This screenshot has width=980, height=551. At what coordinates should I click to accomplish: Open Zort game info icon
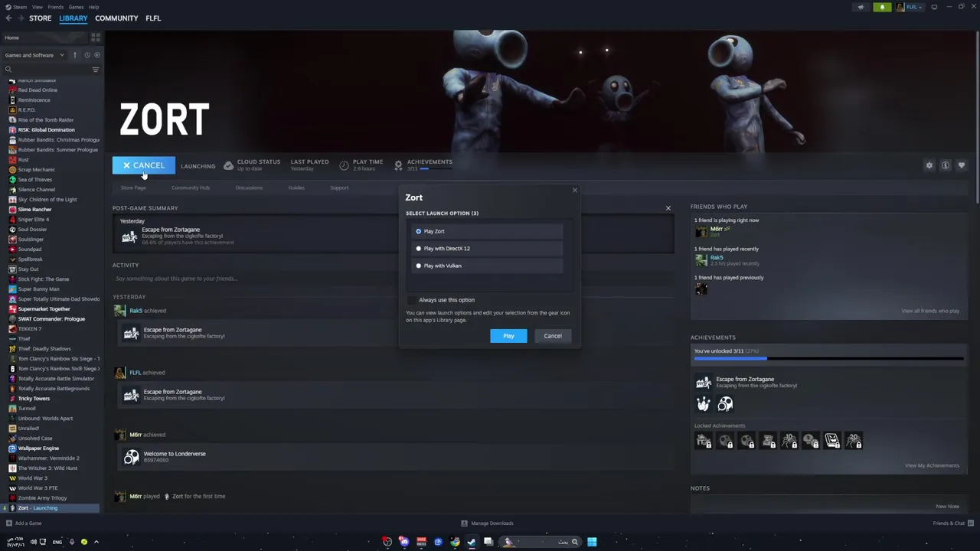[946, 165]
